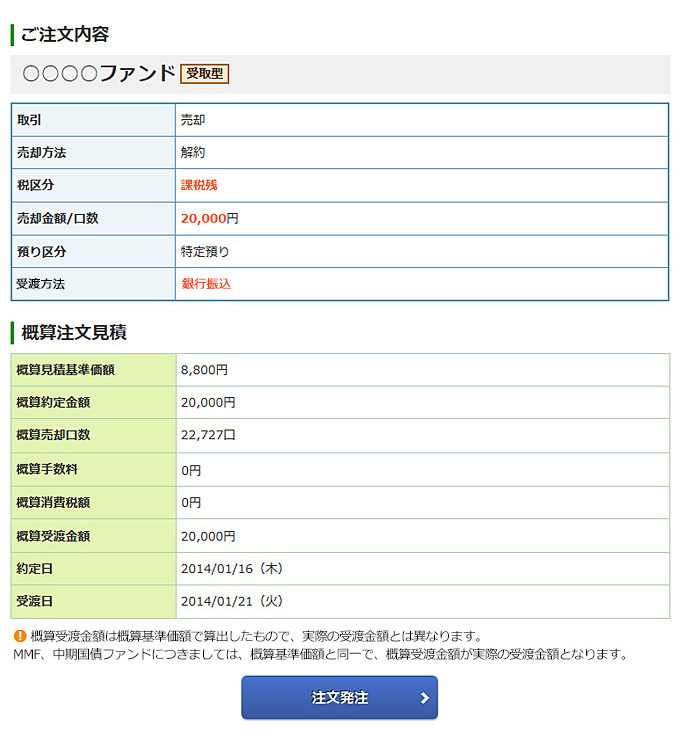This screenshot has height=745, width=680.
Task: Select the 20,000円 value in 概算受渡金額 row
Action: coord(208,536)
